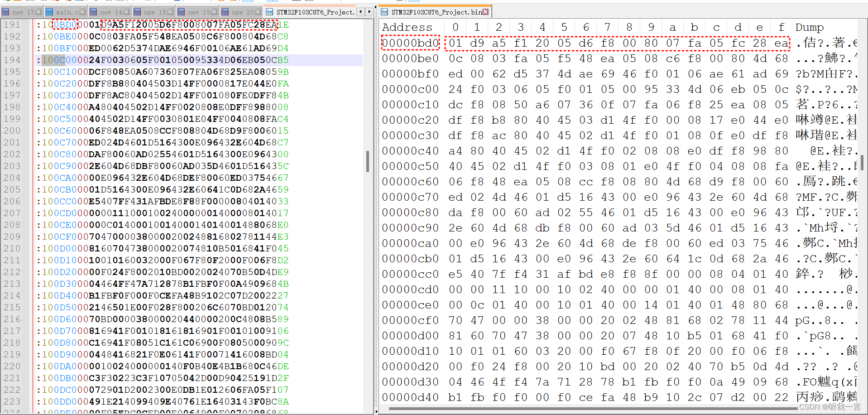Switch to the new 14 tab
This screenshot has width=868, height=415.
[110, 12]
